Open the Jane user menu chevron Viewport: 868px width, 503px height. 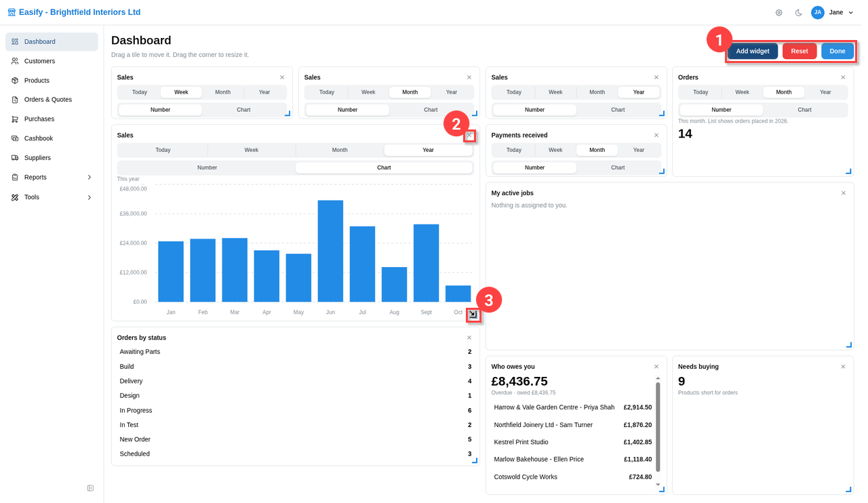pos(851,13)
